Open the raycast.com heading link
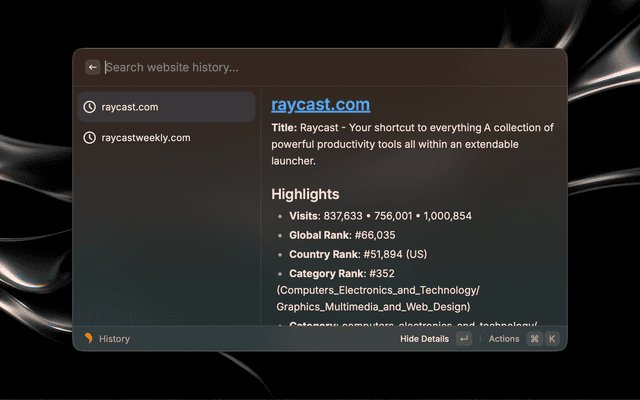The height and width of the screenshot is (400, 640). click(320, 104)
